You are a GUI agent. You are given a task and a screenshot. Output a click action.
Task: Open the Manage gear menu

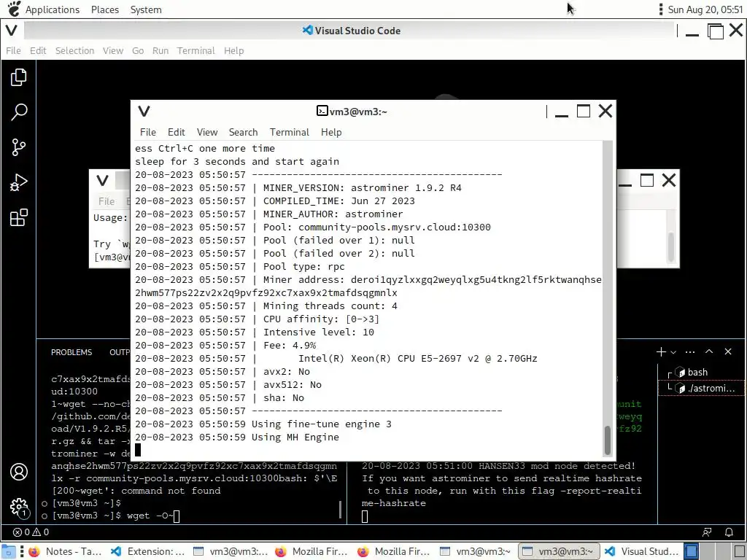coord(18,507)
